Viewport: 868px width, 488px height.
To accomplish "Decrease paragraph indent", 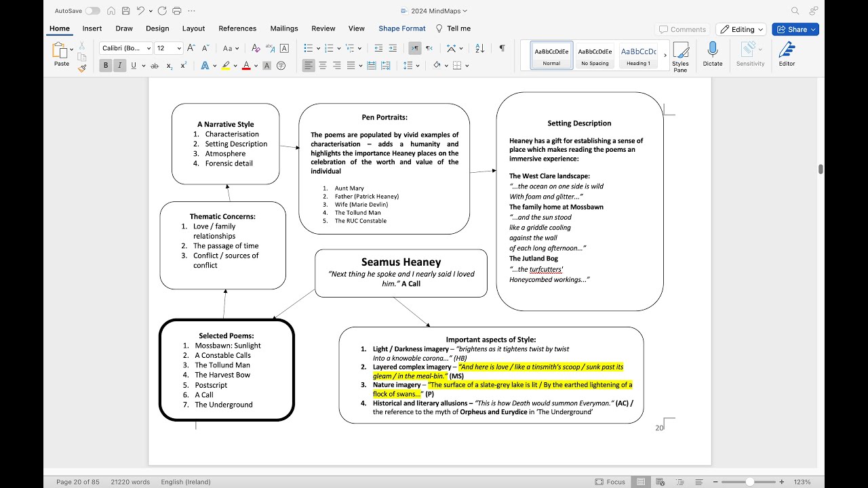I will coord(378,48).
